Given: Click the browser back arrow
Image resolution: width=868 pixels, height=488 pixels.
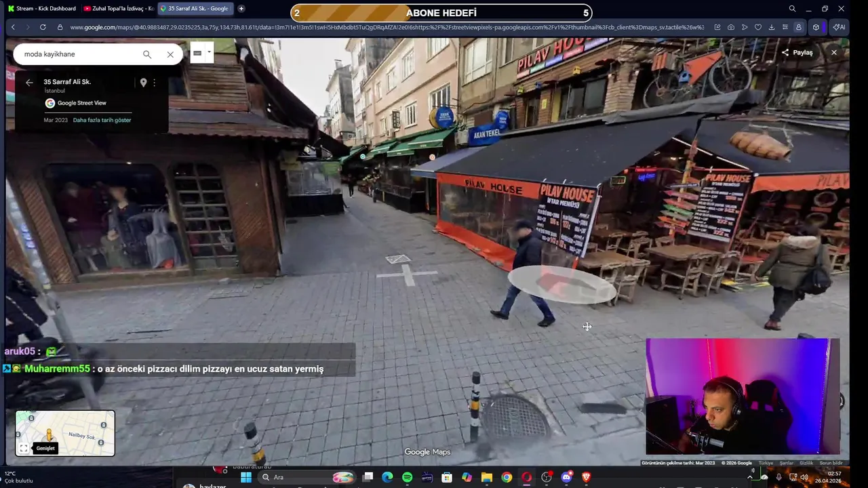Looking at the screenshot, I should [x=13, y=27].
